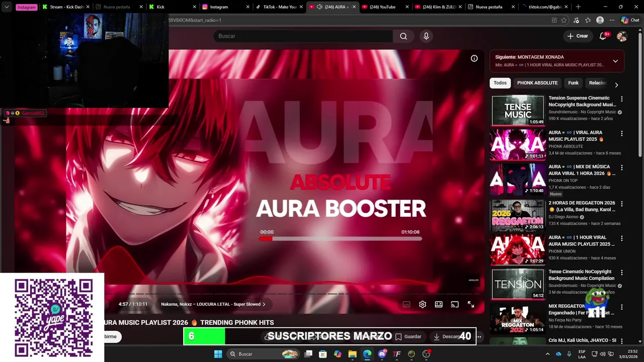Switch to theater mode in player
644x362 pixels.
click(439, 304)
